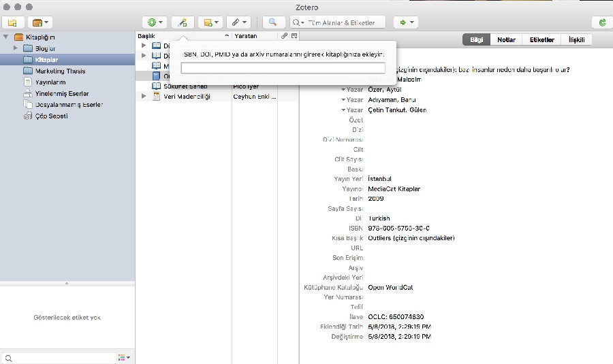Screen dimensions: 613x364
Task: Click the identifier input field in popup
Action: pos(283,68)
